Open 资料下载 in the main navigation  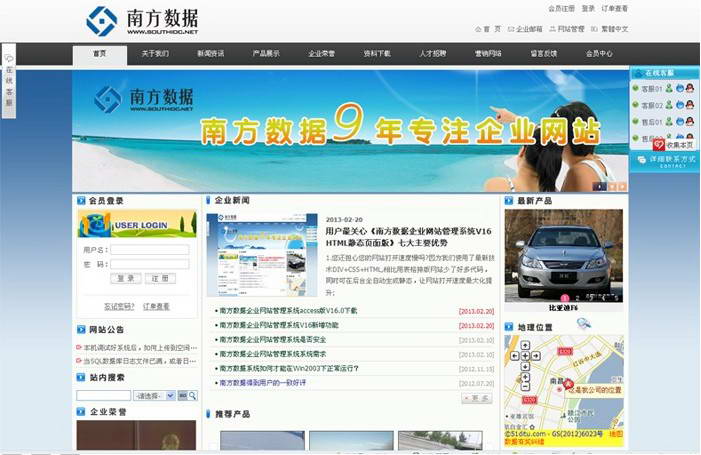pos(377,54)
